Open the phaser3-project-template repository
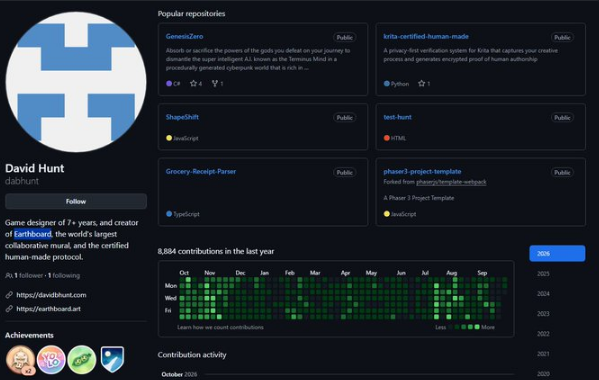Screen dimensions: 599x380 pyautogui.click(x=422, y=171)
